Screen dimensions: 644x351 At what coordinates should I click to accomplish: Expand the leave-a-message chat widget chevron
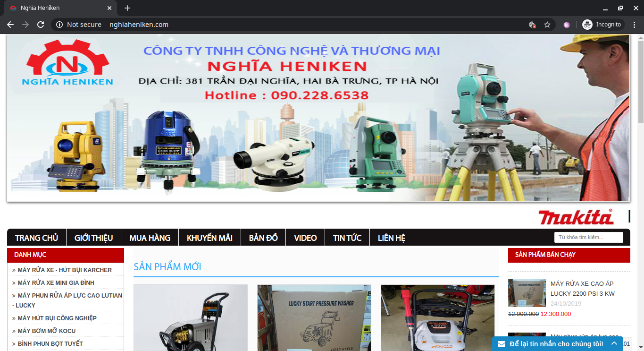614,343
